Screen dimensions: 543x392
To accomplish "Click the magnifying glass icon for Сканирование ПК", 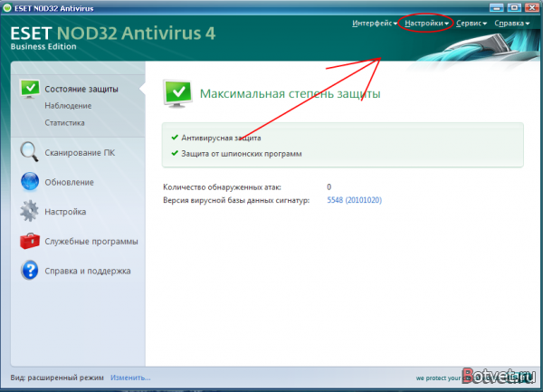I will point(29,152).
